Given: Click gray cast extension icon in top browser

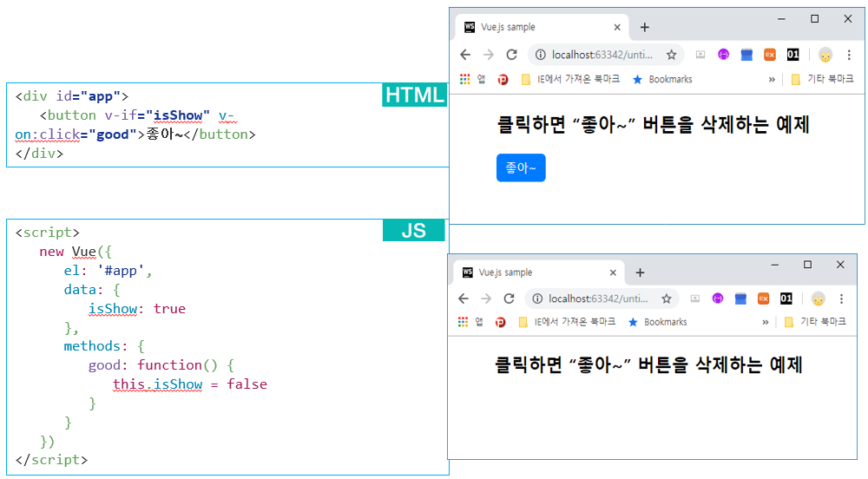Looking at the screenshot, I should [x=700, y=54].
